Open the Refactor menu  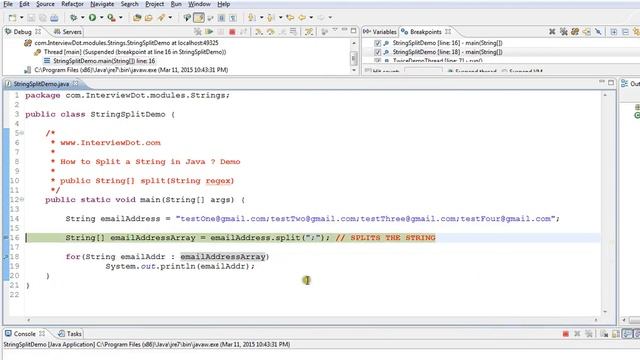coord(72,4)
